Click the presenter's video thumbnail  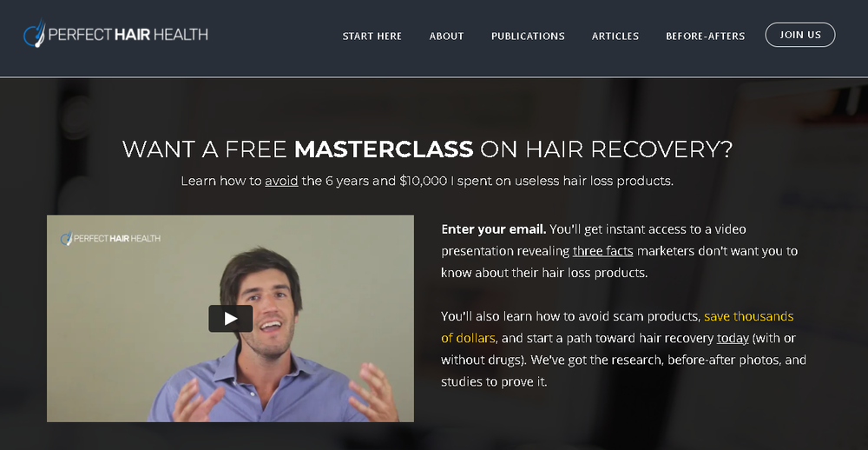(x=230, y=319)
